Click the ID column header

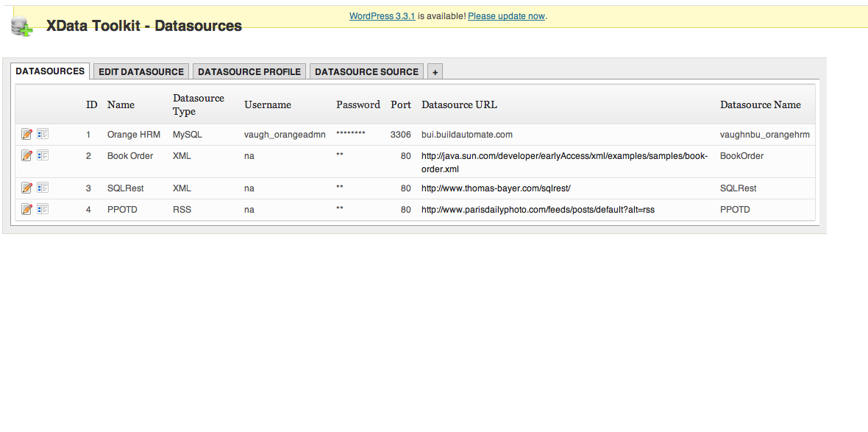(91, 105)
